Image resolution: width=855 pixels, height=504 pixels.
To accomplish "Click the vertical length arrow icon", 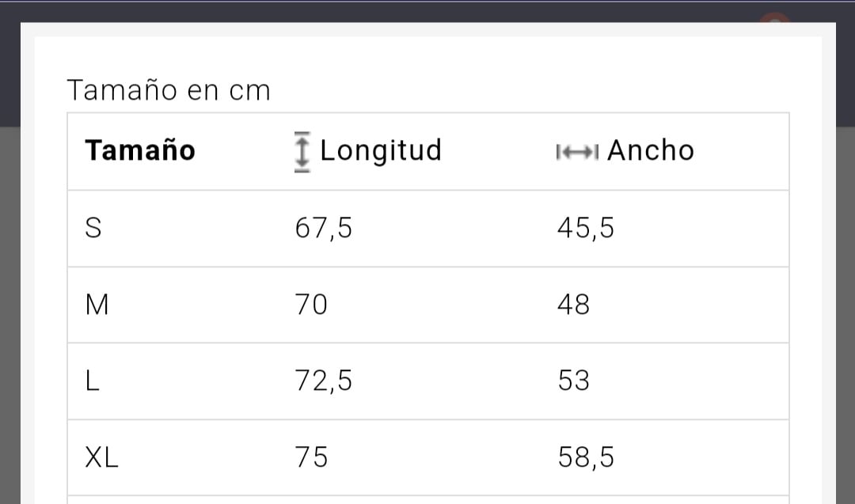I will tap(302, 152).
